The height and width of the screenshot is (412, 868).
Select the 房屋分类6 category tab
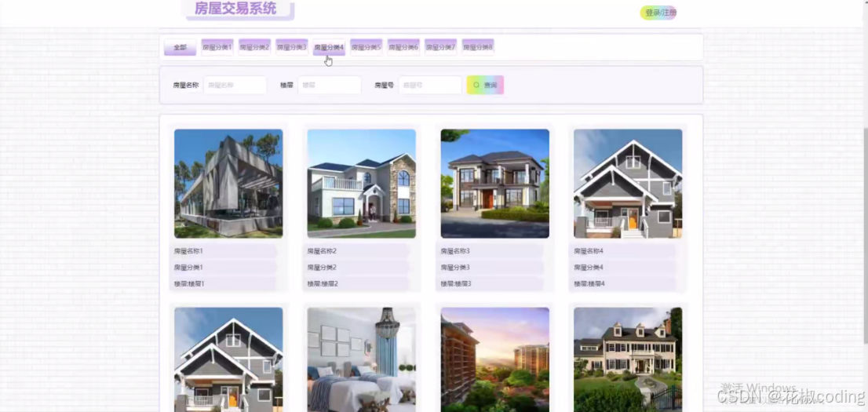[x=403, y=47]
